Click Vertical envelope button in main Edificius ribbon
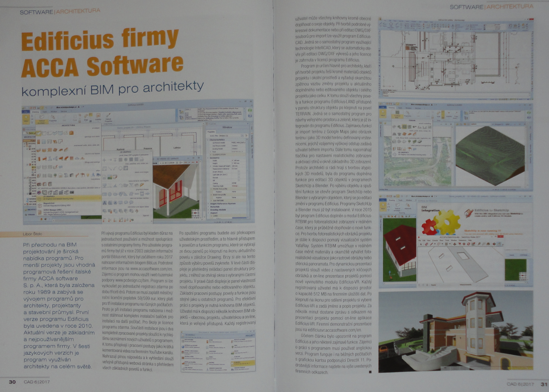Screen dimensions: 549x392 [x=42, y=119]
